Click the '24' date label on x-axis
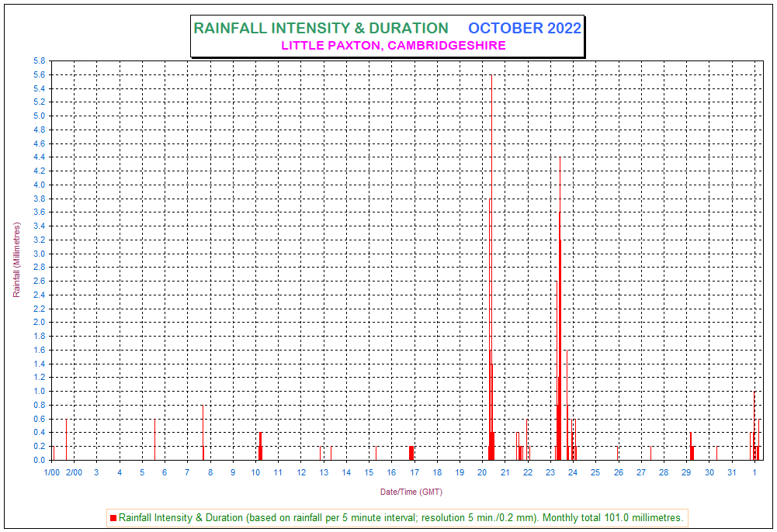The image size is (777, 532). pos(573,472)
